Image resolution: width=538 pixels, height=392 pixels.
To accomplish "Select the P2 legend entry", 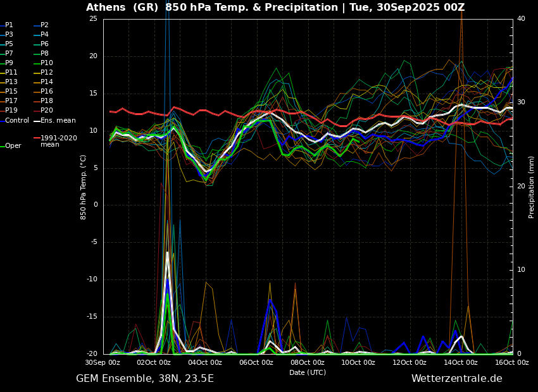I will click(x=44, y=25).
